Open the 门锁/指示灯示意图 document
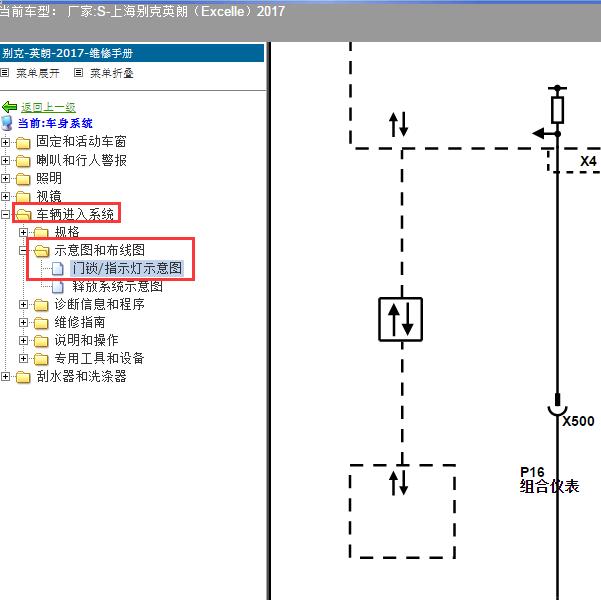Viewport: 601px width, 600px height. tap(127, 268)
